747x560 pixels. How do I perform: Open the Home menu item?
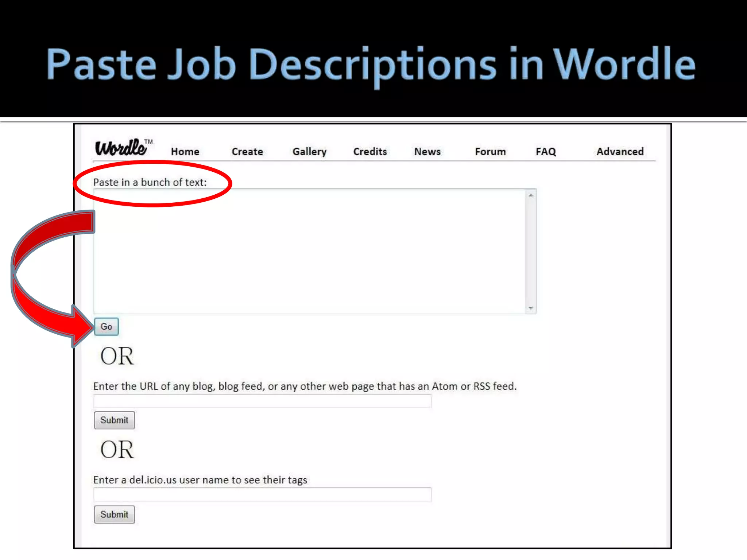pyautogui.click(x=185, y=152)
